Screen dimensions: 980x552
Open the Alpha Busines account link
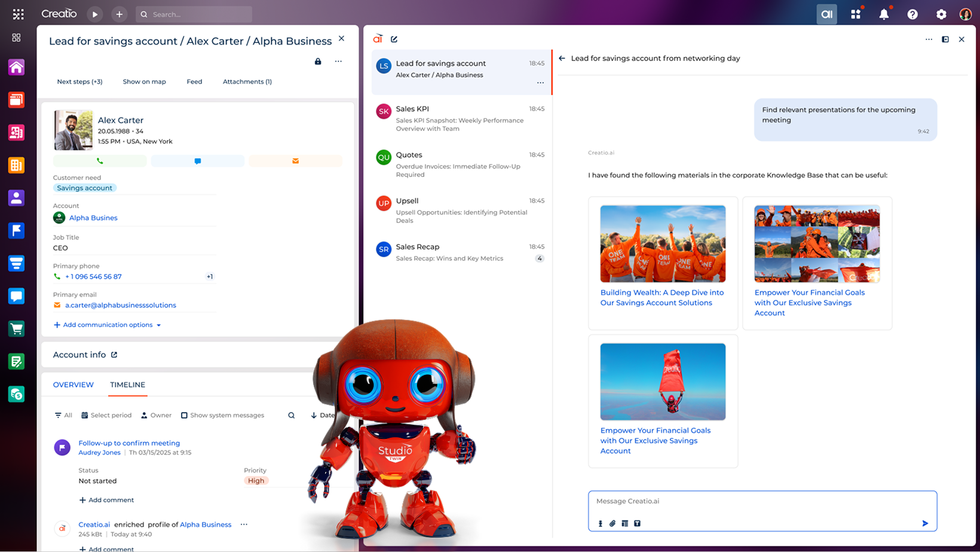point(93,218)
